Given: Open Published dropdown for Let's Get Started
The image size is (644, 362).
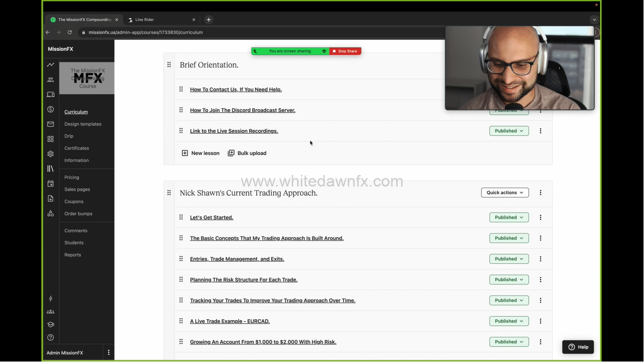Looking at the screenshot, I should click(509, 217).
